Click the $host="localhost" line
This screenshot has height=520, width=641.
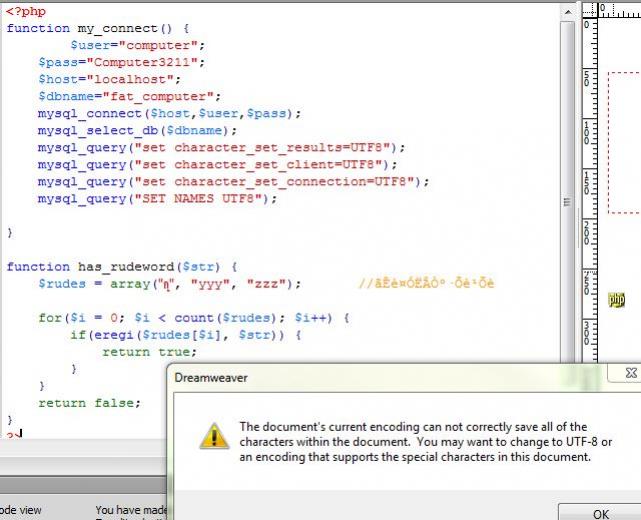pos(110,79)
